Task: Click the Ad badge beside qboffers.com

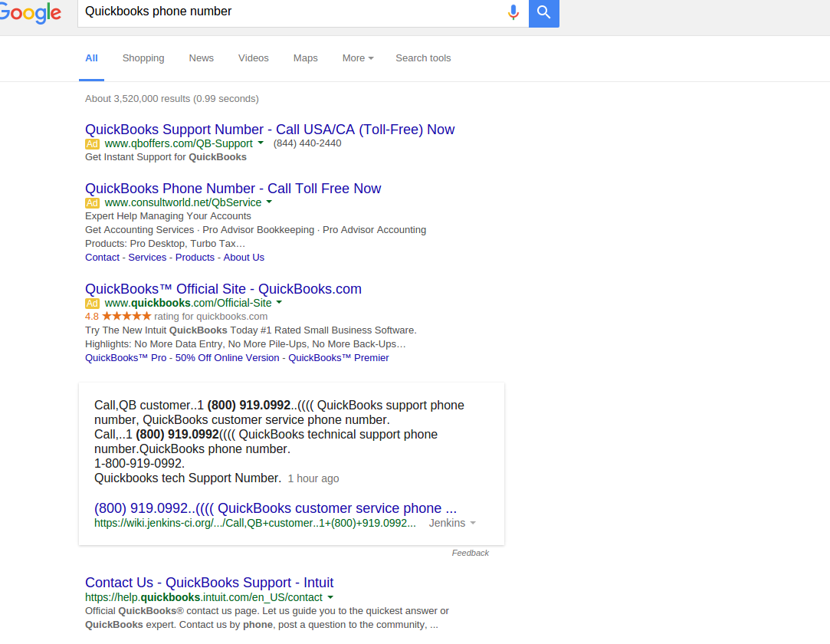Action: pos(92,144)
